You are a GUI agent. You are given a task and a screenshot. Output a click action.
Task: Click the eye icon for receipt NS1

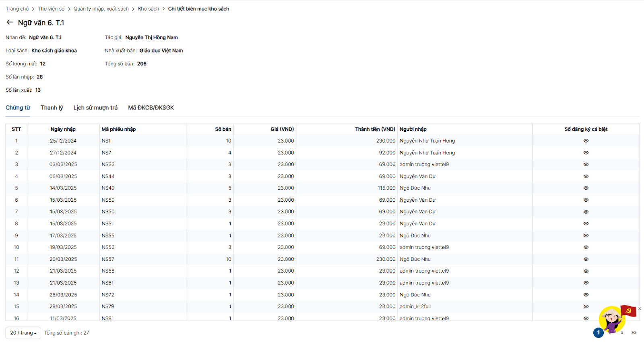pyautogui.click(x=586, y=141)
